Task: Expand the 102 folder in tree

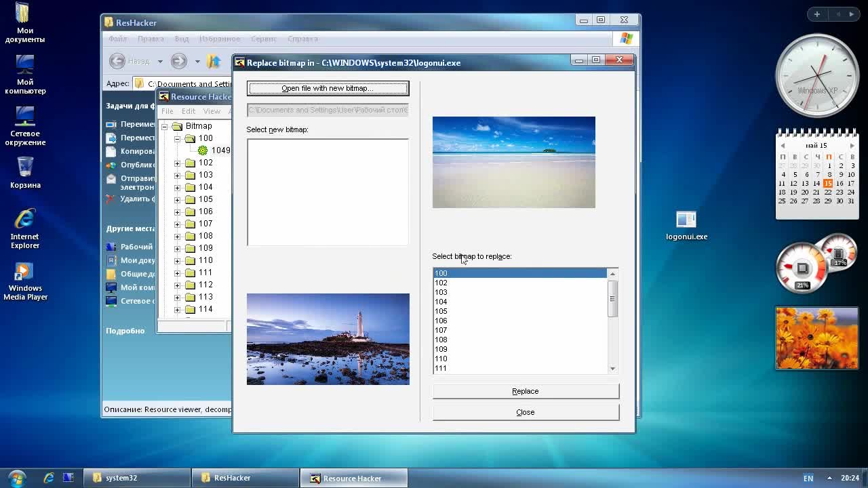Action: (x=177, y=163)
